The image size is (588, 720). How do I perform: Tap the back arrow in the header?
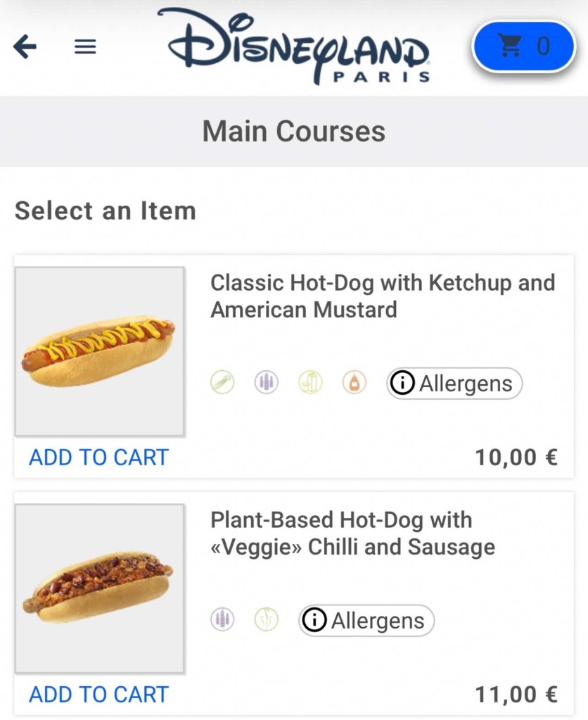click(x=25, y=47)
